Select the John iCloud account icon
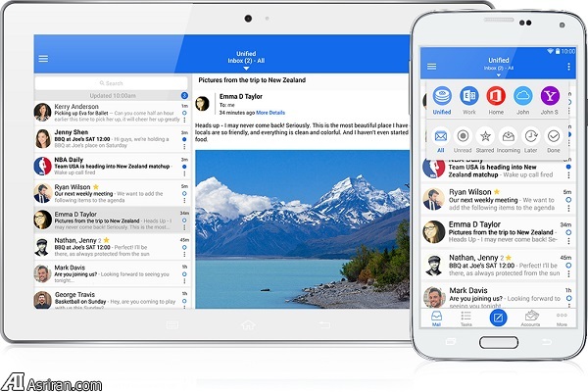This screenshot has height=392, width=588. click(x=524, y=97)
